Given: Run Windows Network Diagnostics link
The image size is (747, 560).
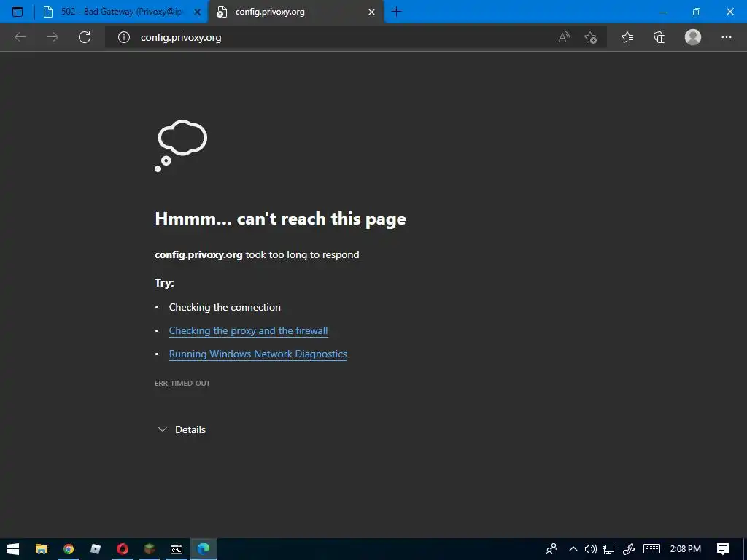Looking at the screenshot, I should coord(258,354).
